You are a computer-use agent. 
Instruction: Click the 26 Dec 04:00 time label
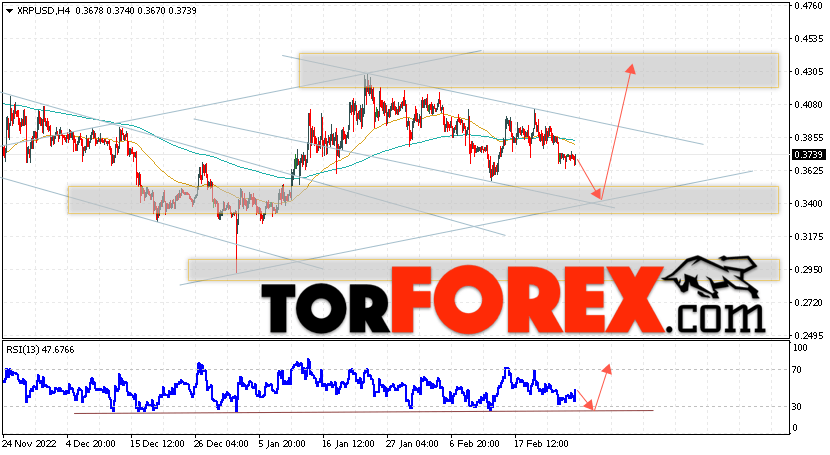tap(221, 443)
